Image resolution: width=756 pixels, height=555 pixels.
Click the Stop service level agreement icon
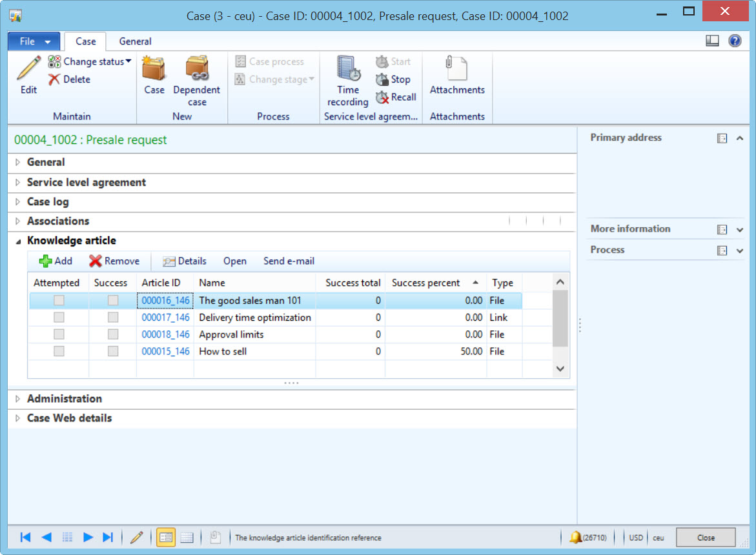pos(382,79)
